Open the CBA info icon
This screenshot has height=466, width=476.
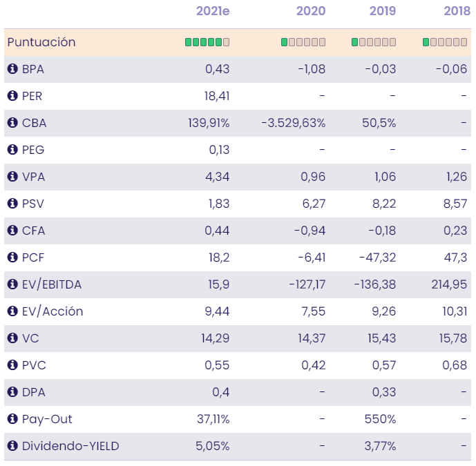12,123
